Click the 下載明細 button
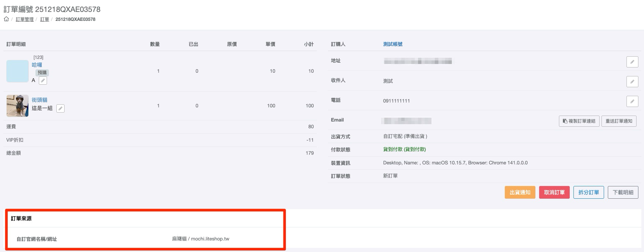This screenshot has height=252, width=644. (x=623, y=192)
